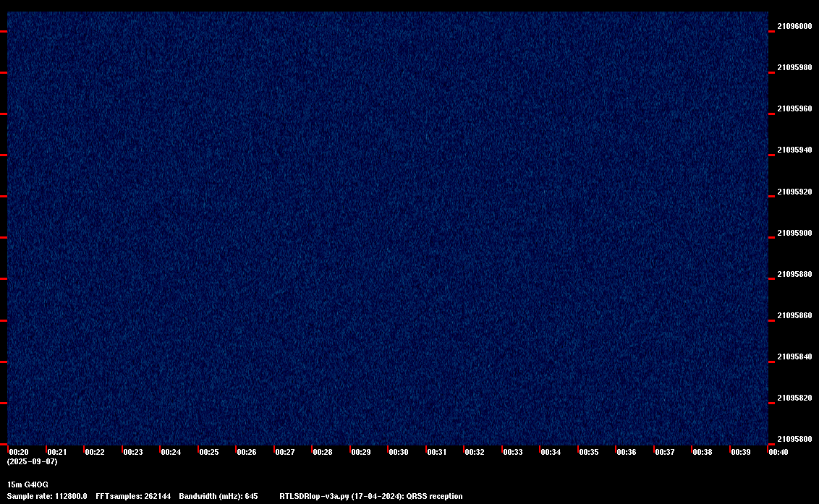
Task: Click the 21096000 frequency label
Action: click(x=794, y=26)
